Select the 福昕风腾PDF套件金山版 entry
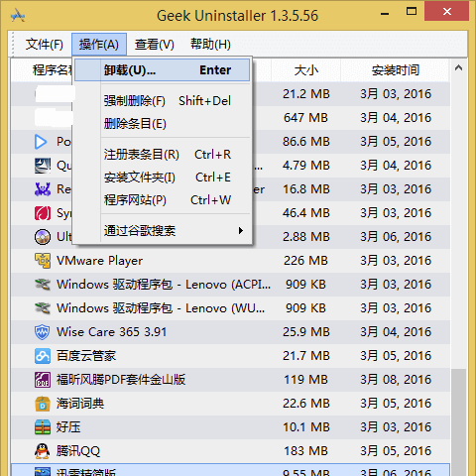476x476 pixels. click(x=231, y=380)
